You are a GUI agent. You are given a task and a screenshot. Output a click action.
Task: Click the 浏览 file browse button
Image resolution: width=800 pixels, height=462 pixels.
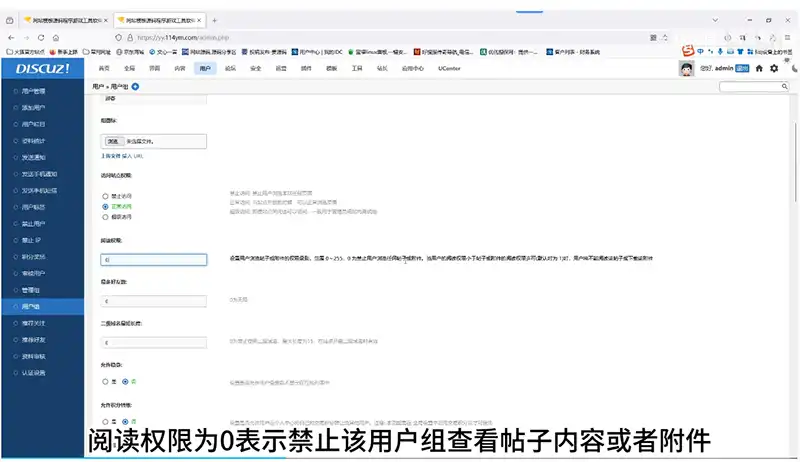[114, 142]
